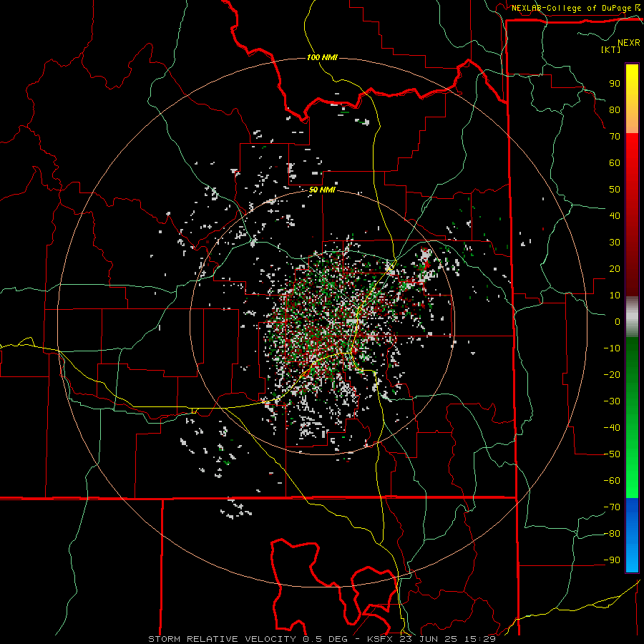Click the 20 value on velocity scale
Image resolution: width=644 pixels, height=644 pixels.
click(x=615, y=268)
